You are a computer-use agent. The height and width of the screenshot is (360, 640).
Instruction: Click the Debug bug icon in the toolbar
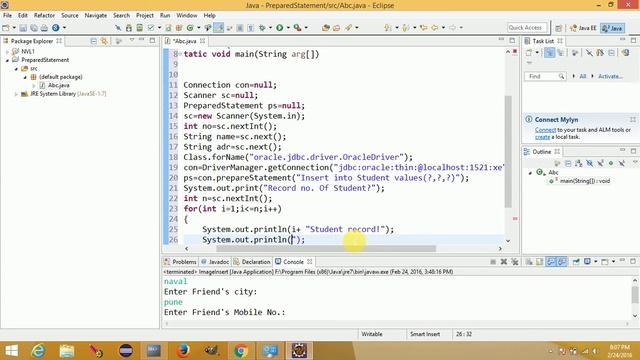click(x=262, y=28)
